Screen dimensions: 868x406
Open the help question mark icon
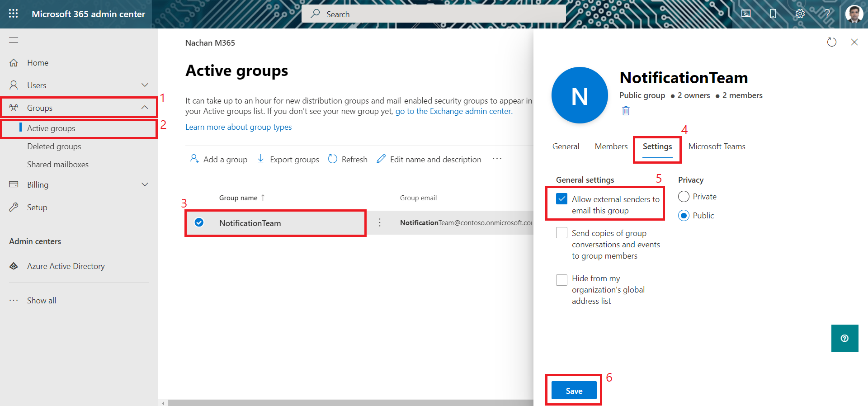pyautogui.click(x=827, y=14)
